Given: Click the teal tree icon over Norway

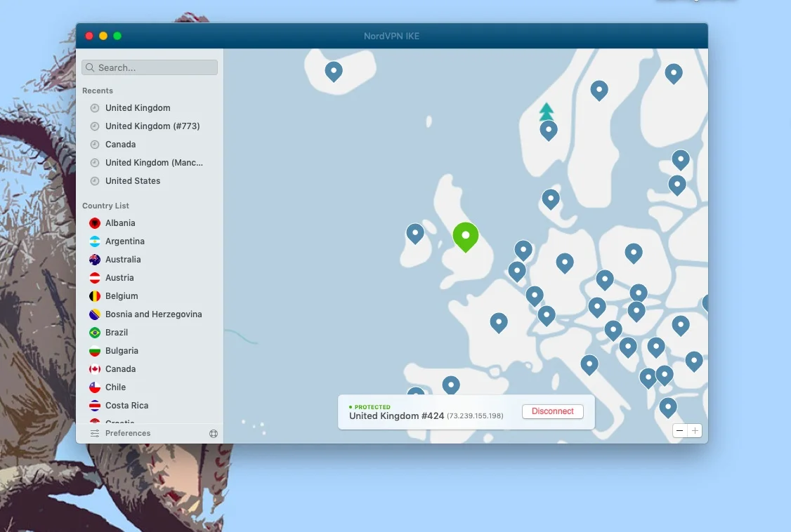Looking at the screenshot, I should 547,112.
